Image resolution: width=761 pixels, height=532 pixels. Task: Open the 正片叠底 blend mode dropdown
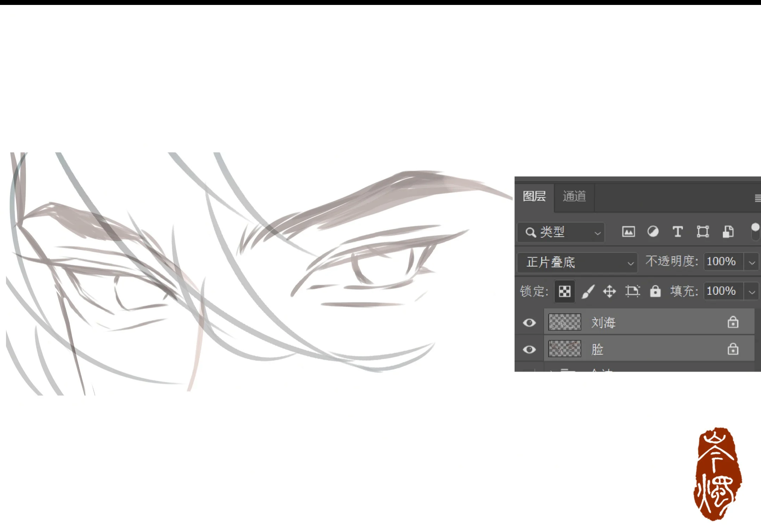pos(577,262)
